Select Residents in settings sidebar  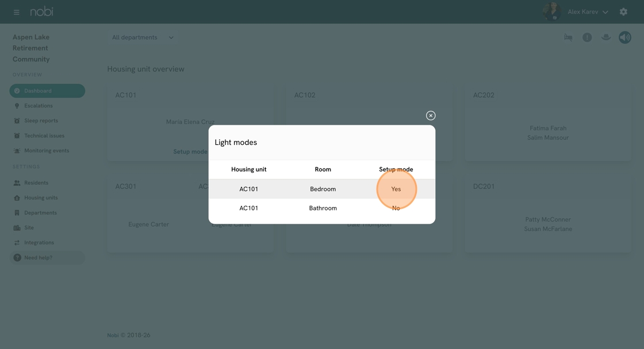pyautogui.click(x=36, y=183)
